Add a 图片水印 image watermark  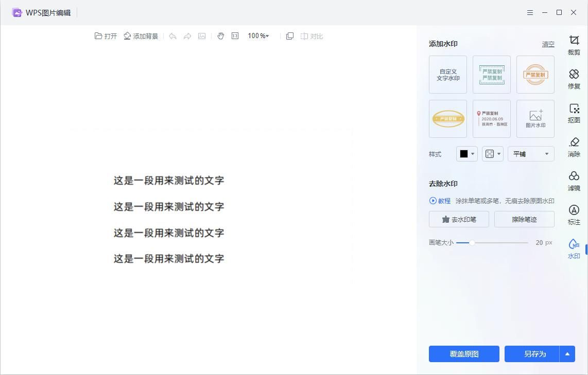(535, 119)
